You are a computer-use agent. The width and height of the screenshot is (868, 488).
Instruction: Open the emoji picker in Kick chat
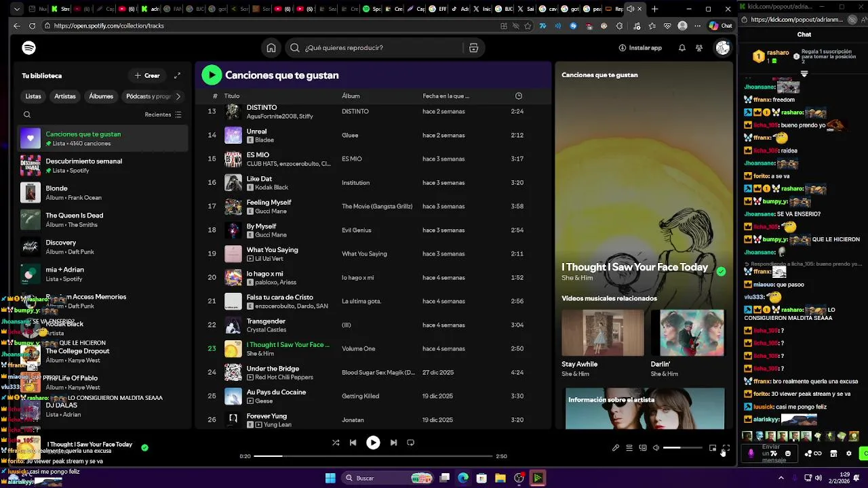pyautogui.click(x=787, y=453)
